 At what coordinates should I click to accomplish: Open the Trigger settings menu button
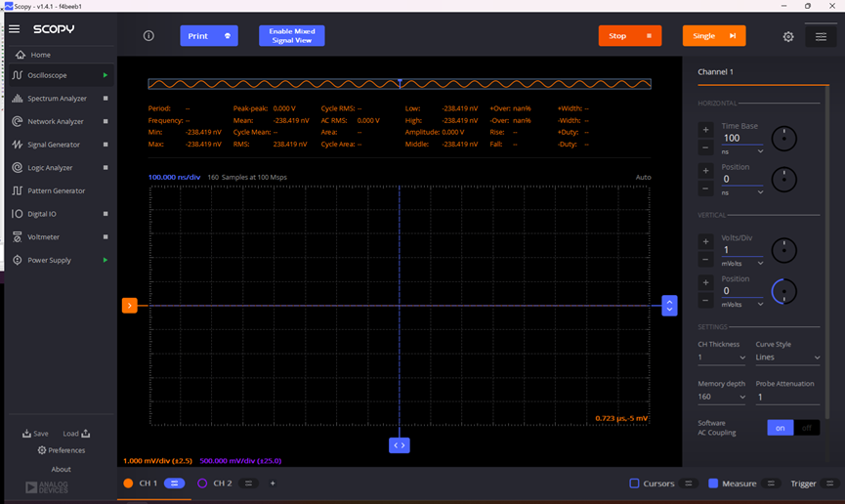tap(830, 483)
